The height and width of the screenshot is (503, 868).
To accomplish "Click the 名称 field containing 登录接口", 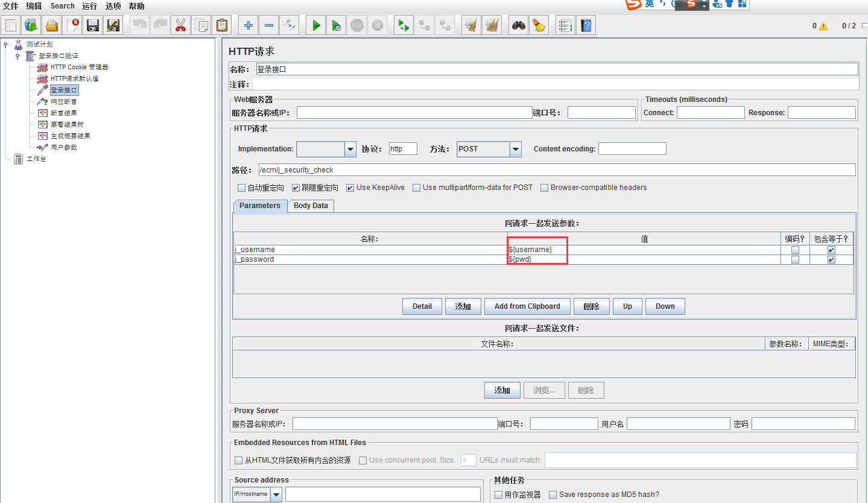I will pos(557,69).
